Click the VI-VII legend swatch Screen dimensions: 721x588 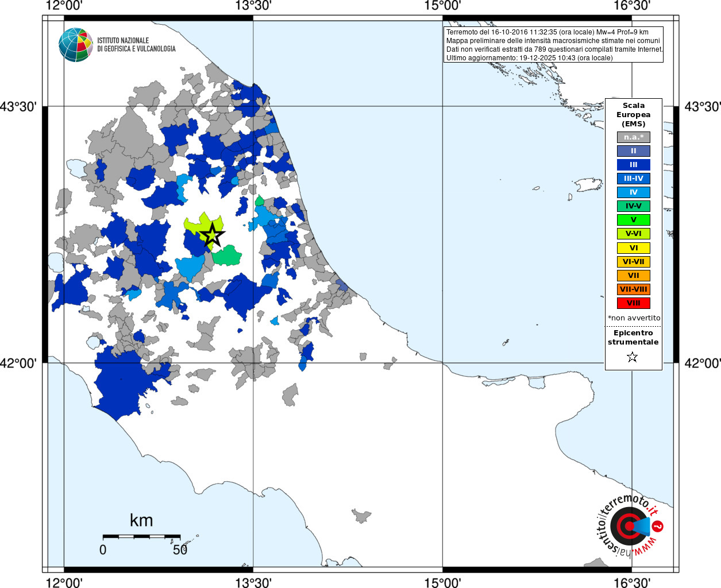click(x=633, y=262)
